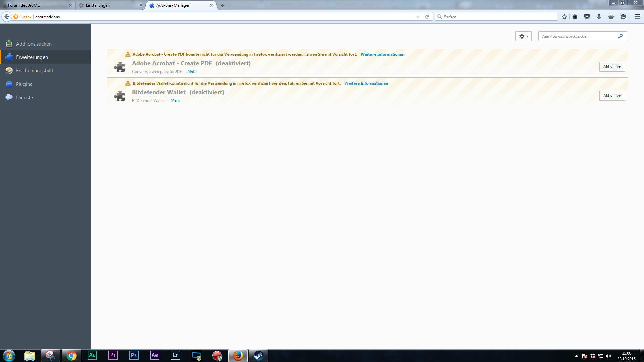Open the downloads arrow icon
Screen dimensions: 644x362
point(599,17)
